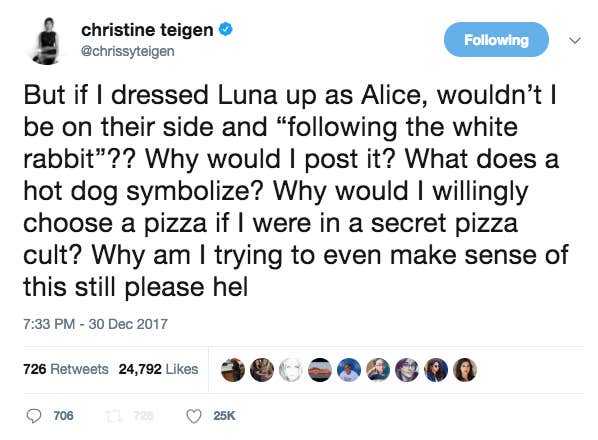Click the fourth liker's landscape avatar
598x440 pixels.
320,370
